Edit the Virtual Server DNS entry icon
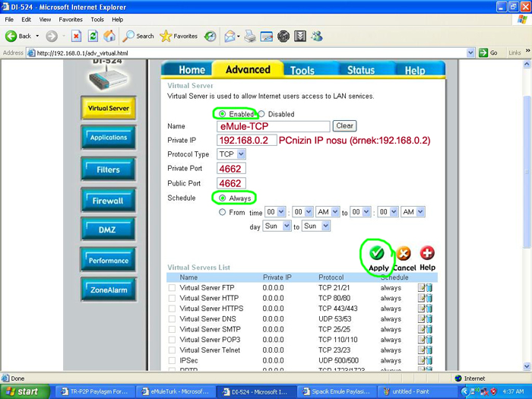 point(421,319)
